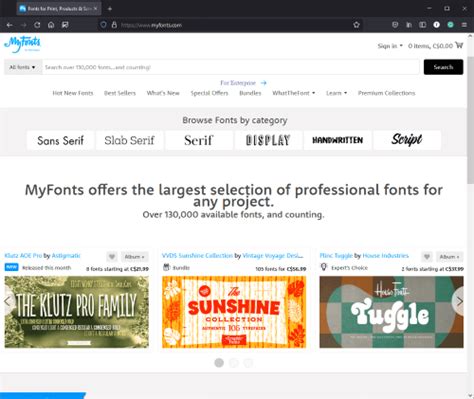474x399 pixels.
Task: Open the House Industries foundry link
Action: [385, 256]
